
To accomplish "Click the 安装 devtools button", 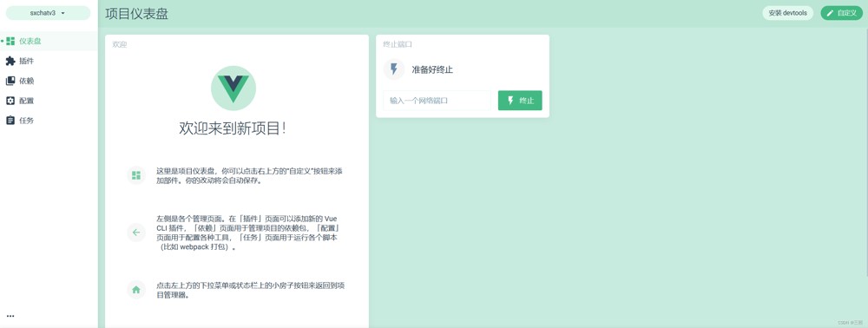I will (x=788, y=13).
